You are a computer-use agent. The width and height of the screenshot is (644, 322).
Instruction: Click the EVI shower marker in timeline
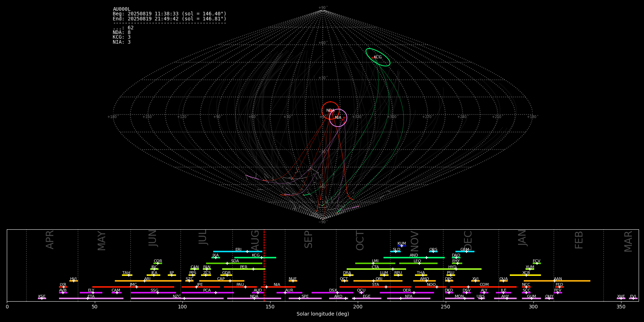pos(633,298)
